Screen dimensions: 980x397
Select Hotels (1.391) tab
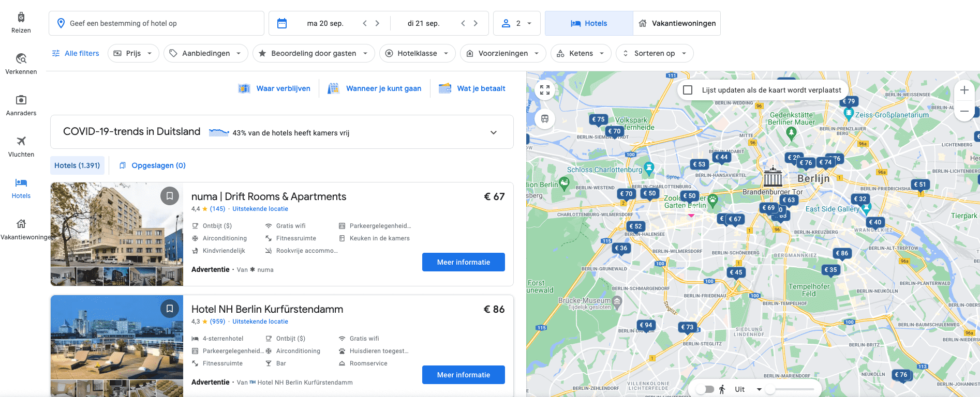coord(77,165)
